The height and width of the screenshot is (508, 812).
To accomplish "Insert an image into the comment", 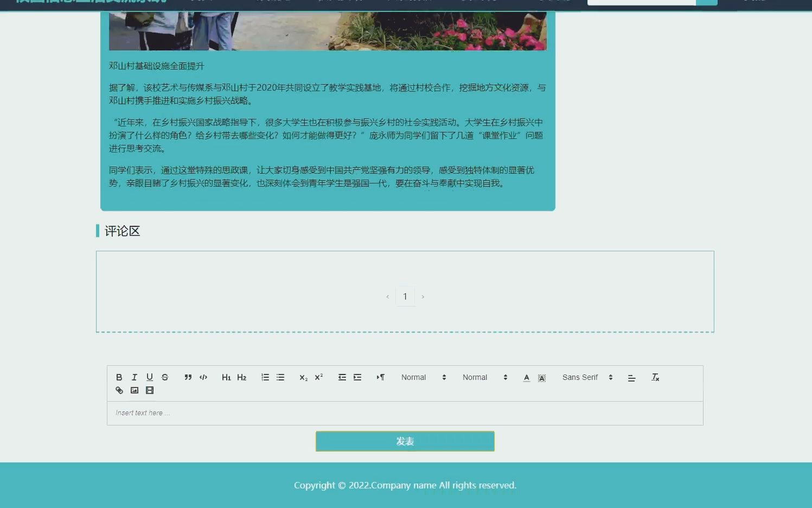I will (134, 390).
